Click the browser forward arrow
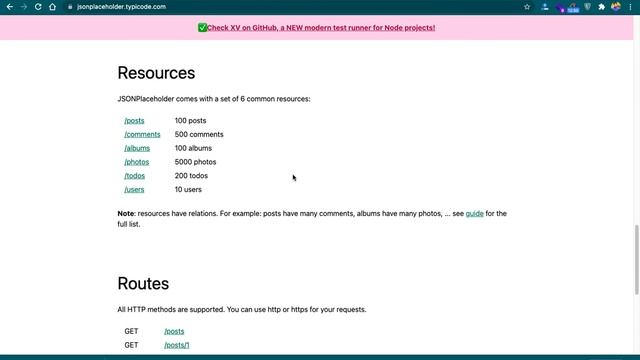Viewport: 640px width, 360px height. pyautogui.click(x=24, y=7)
